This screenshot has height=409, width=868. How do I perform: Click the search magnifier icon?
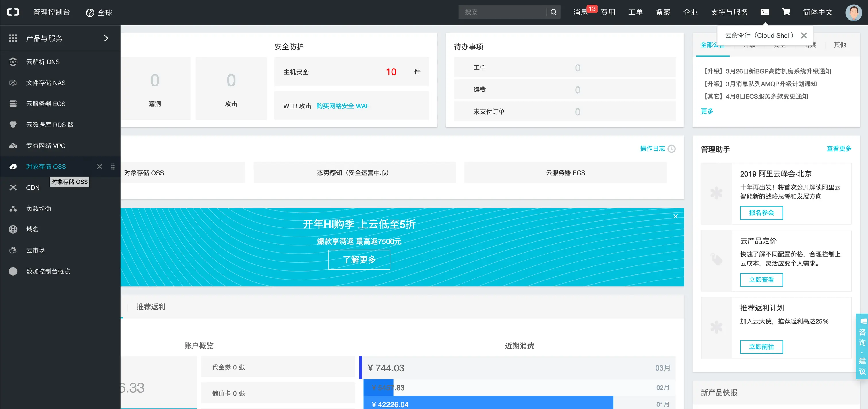click(553, 12)
